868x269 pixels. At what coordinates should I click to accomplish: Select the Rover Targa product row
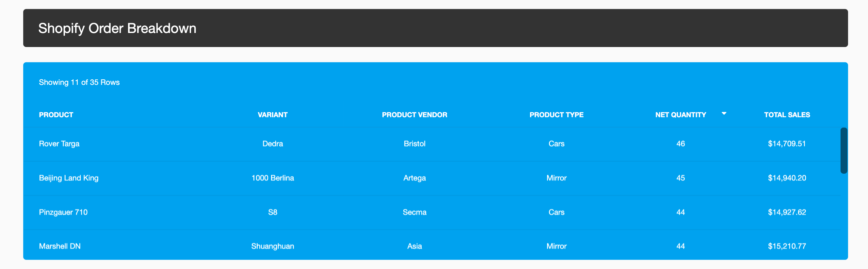pos(432,144)
